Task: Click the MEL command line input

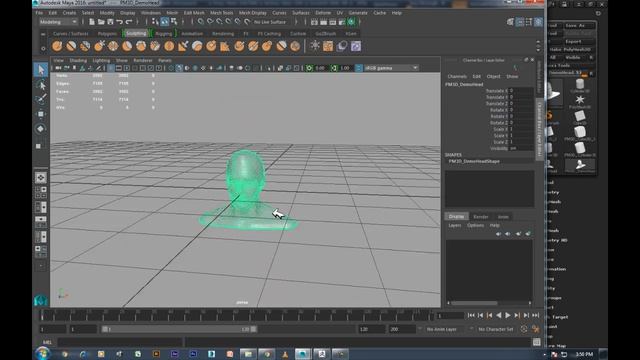Action: (x=119, y=342)
